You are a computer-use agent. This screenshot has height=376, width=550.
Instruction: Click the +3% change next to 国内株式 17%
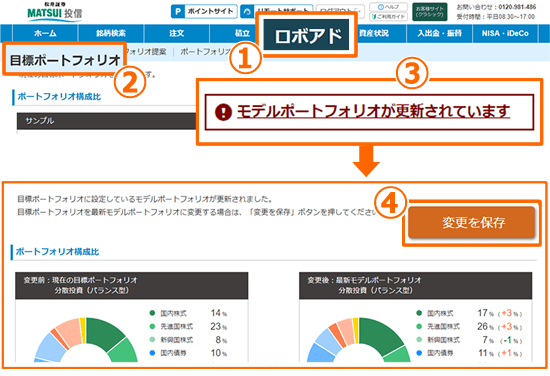510,314
